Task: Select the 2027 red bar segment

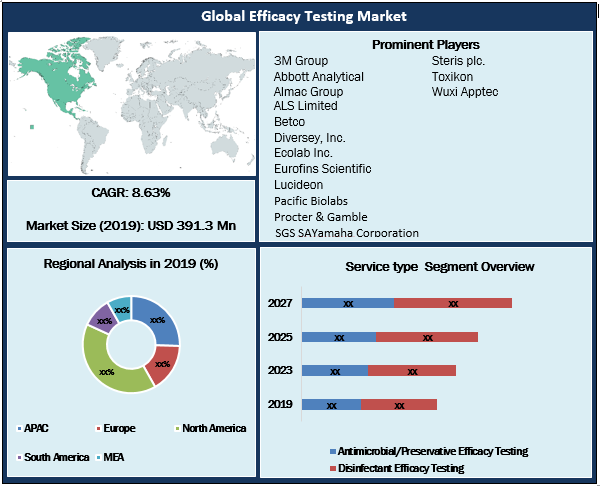Action: pos(453,303)
